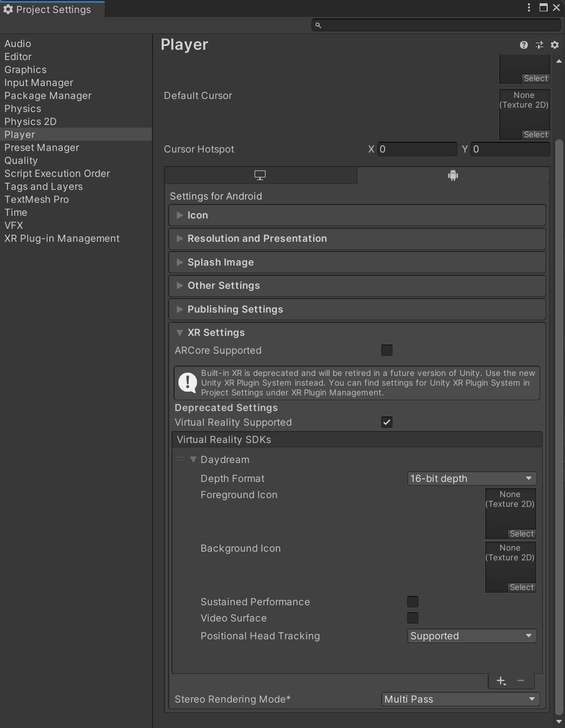Image resolution: width=565 pixels, height=728 pixels.
Task: Click Select for the Default Cursor texture
Action: coord(536,135)
